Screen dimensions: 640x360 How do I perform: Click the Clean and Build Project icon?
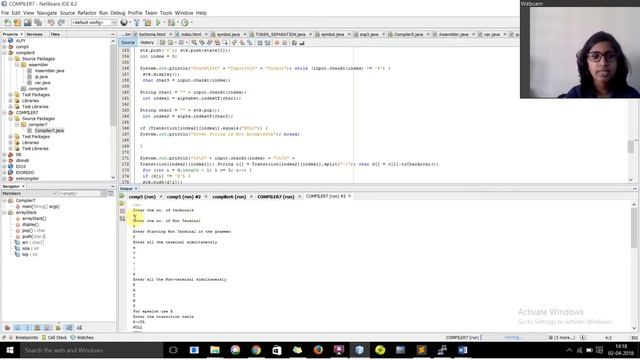(x=147, y=23)
